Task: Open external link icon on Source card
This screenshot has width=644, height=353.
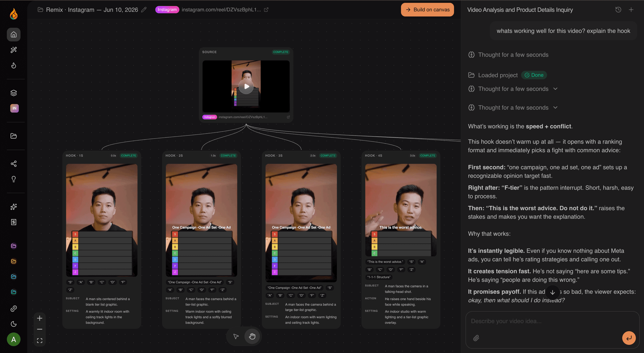Action: click(x=288, y=117)
